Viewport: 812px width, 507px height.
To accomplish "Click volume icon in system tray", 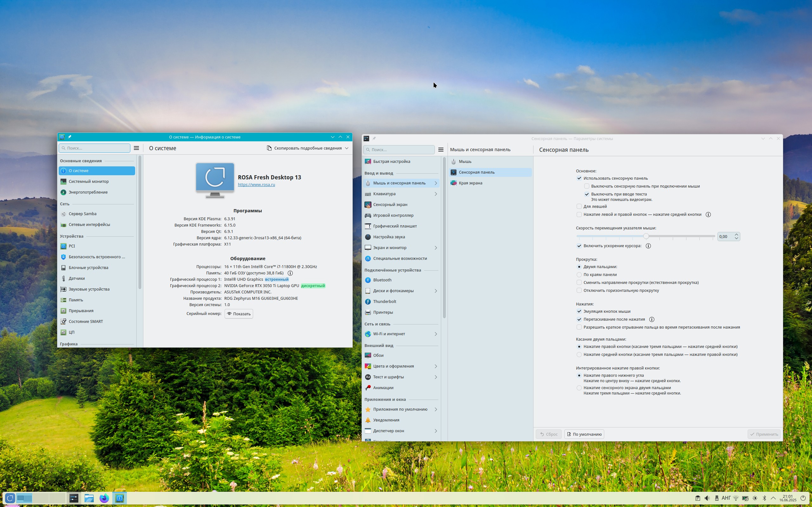I will click(x=707, y=498).
